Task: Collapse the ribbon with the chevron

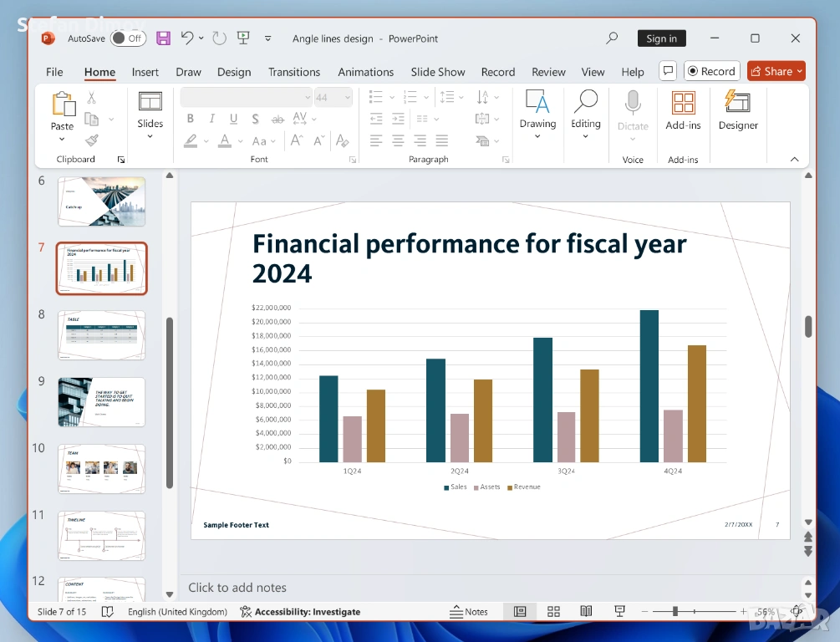Action: (794, 160)
